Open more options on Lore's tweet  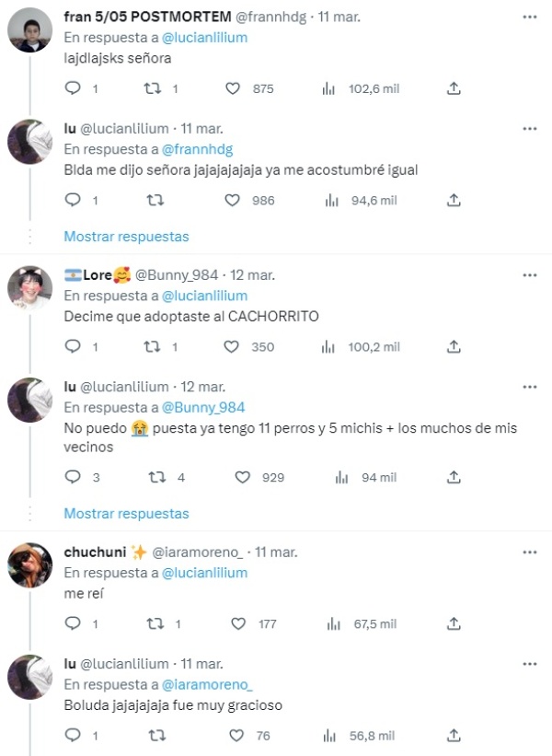(529, 275)
